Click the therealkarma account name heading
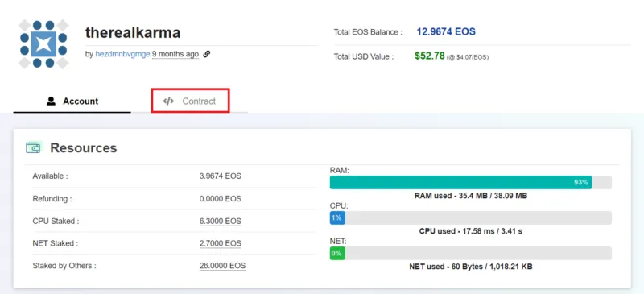This screenshot has height=294, width=644. tap(133, 32)
